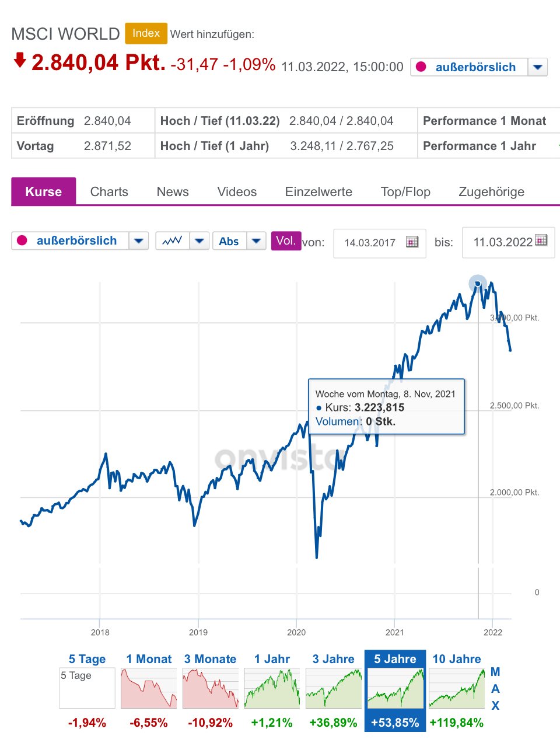Click the highlighted data point on the chart
This screenshot has height=746, width=560.
tap(478, 284)
